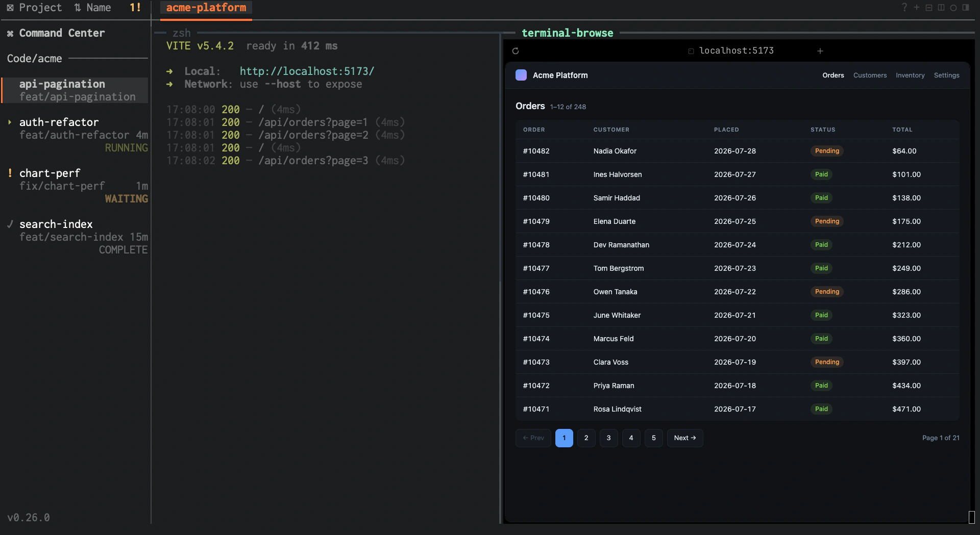Click the Command Center icon
The image size is (980, 535).
[10, 34]
